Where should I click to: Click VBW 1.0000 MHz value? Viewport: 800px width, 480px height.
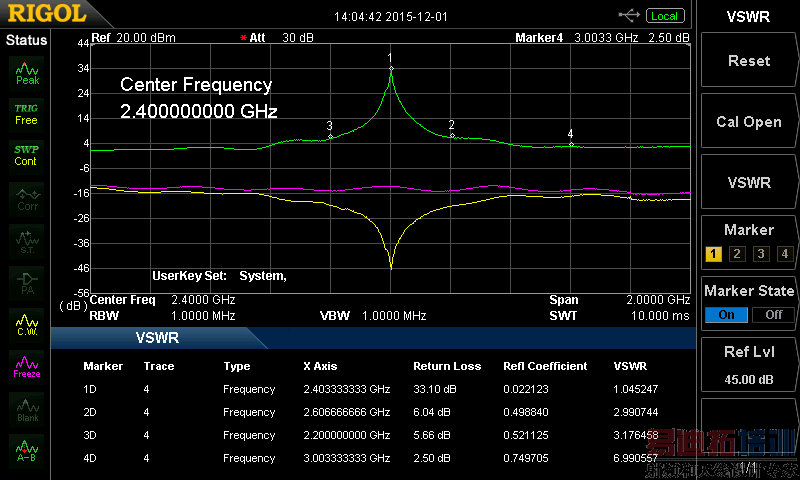tap(394, 316)
